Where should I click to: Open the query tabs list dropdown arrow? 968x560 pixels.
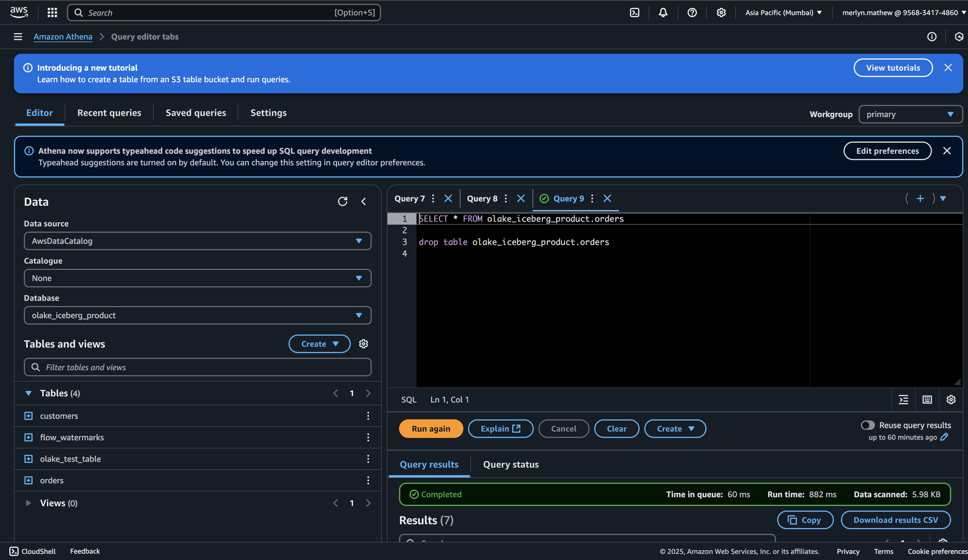coord(943,198)
